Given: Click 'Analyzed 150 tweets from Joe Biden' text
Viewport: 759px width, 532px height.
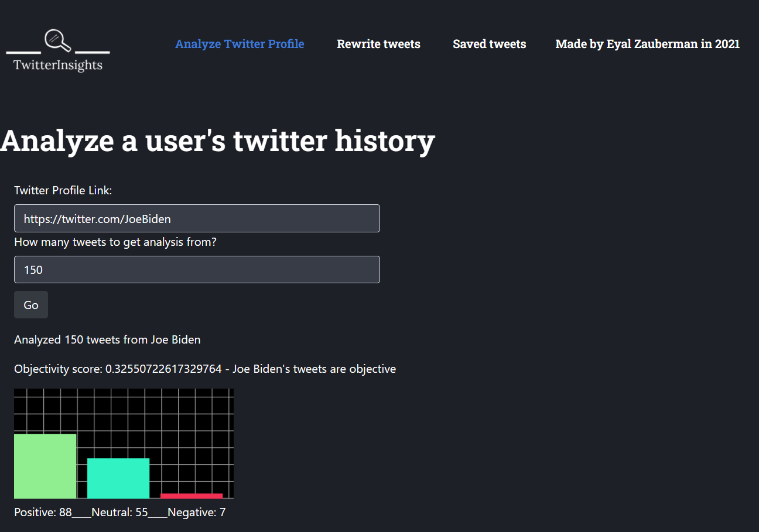Looking at the screenshot, I should tap(107, 339).
